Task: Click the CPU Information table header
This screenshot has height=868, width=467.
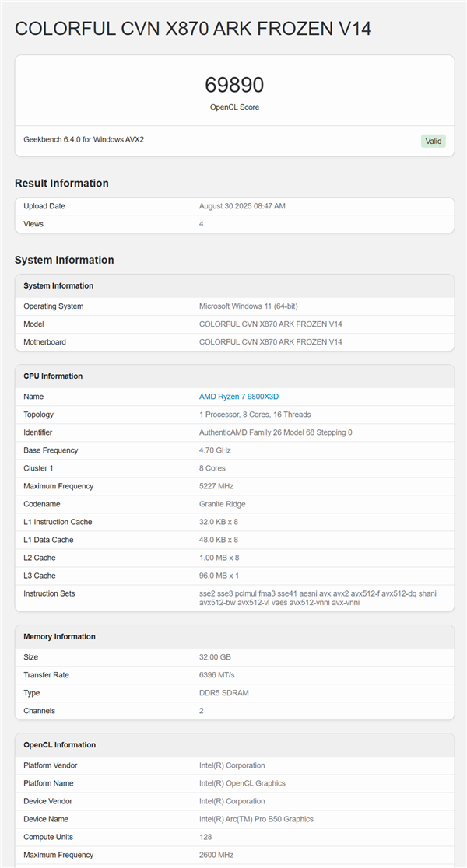Action: coord(53,376)
